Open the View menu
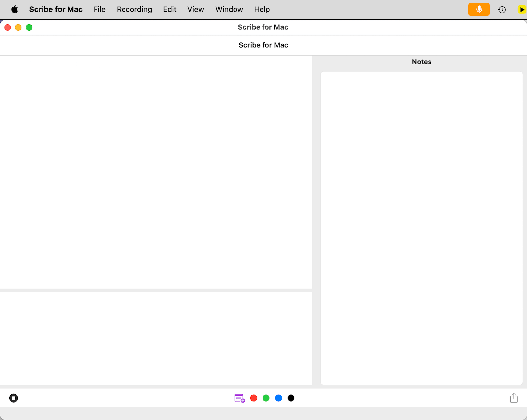Viewport: 527px width, 420px height. pos(196,9)
